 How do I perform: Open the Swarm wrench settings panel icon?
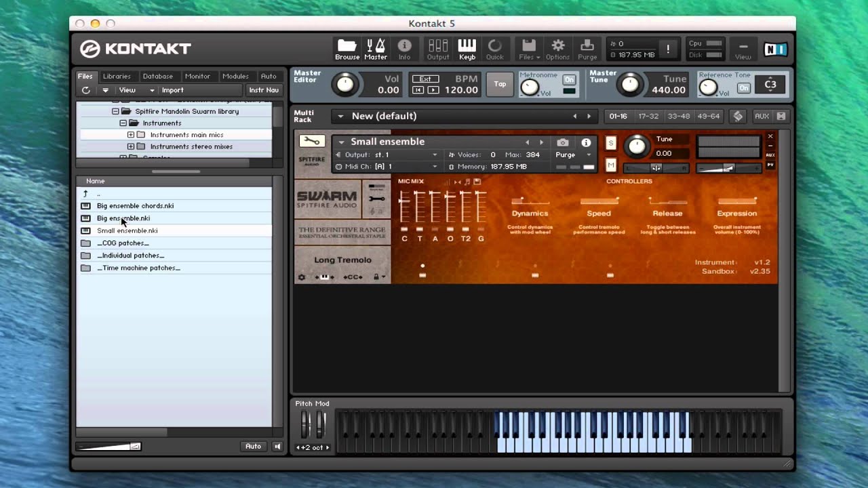pos(376,199)
